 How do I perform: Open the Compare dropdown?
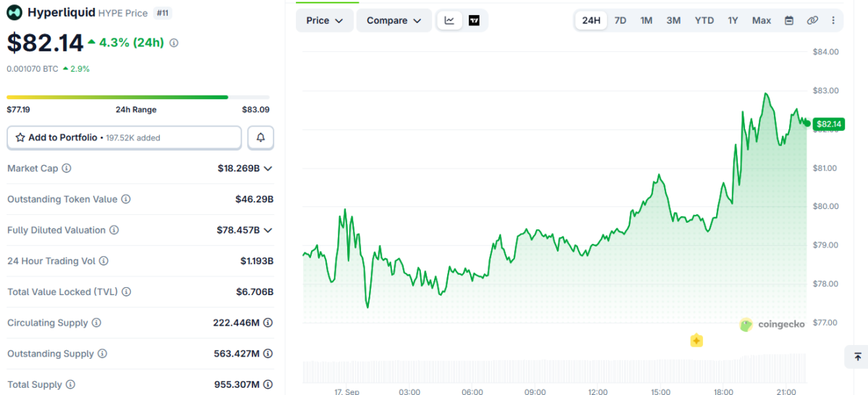tap(394, 20)
